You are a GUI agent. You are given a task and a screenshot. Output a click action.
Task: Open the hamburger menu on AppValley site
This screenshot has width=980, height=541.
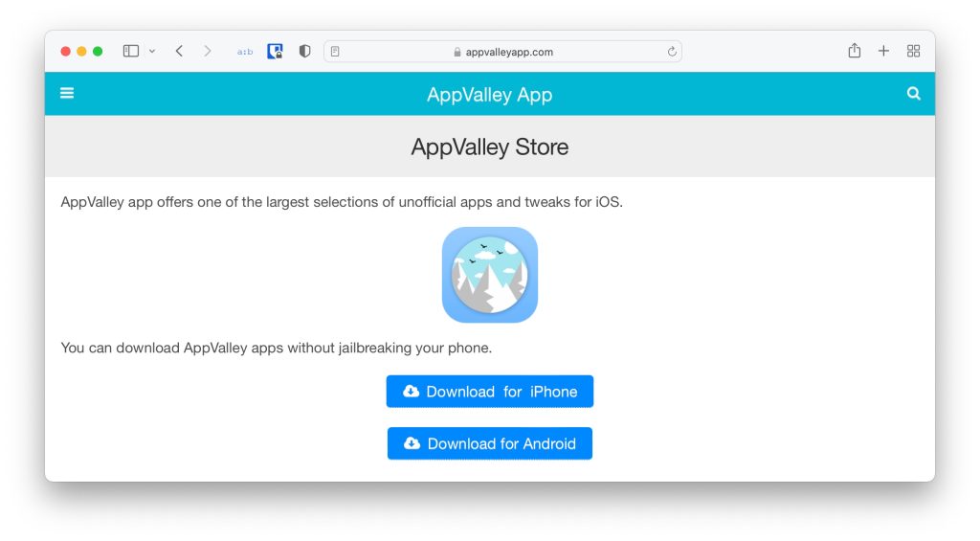point(67,93)
